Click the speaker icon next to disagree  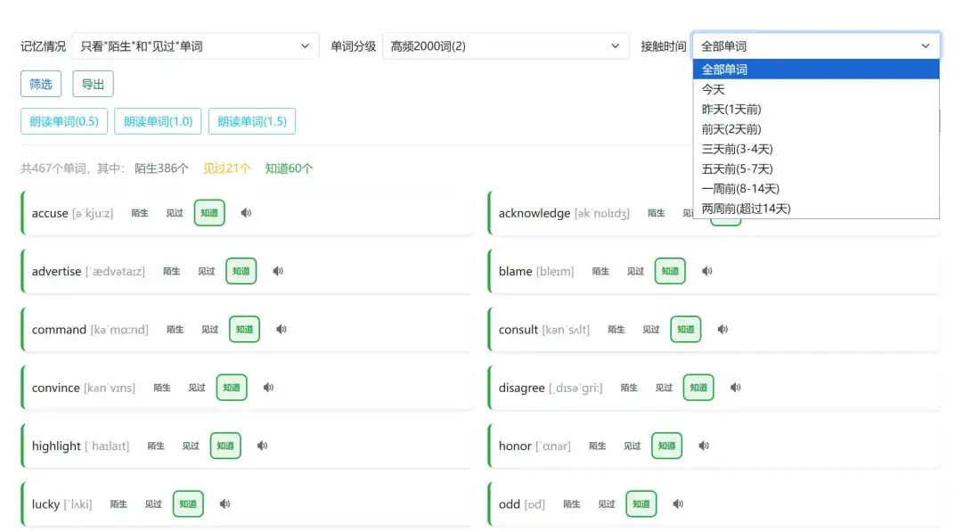coord(735,387)
